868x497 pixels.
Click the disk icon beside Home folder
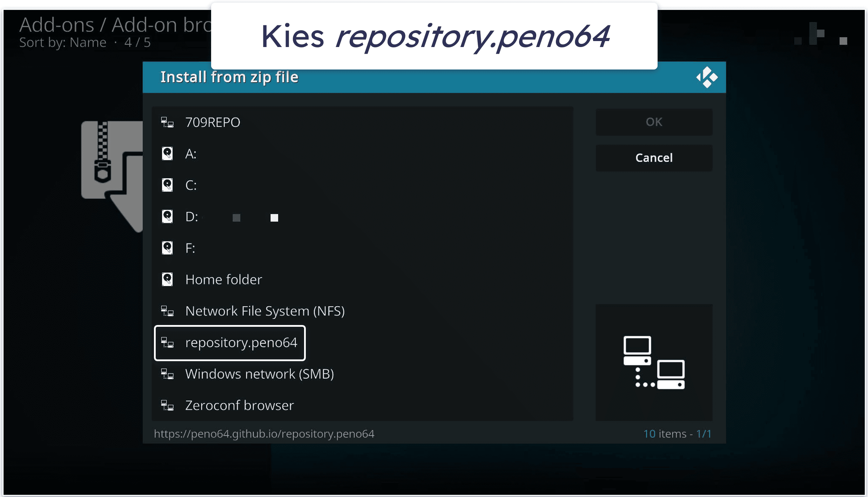167,279
